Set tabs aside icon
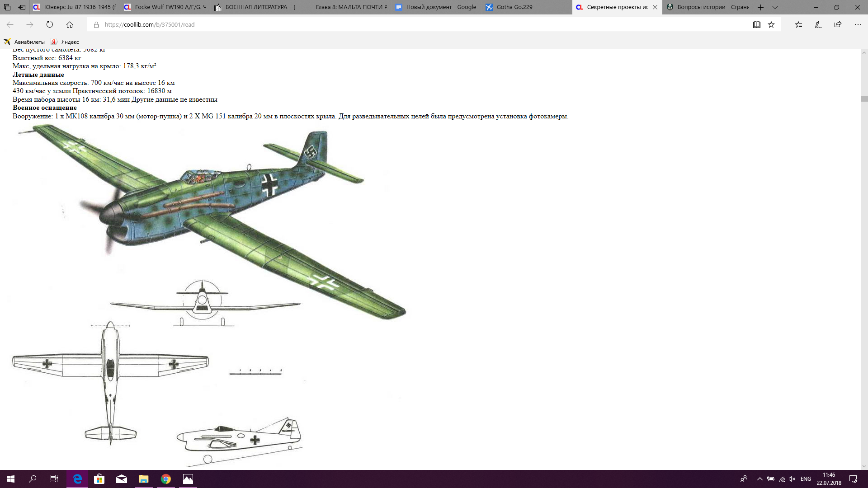Screen dimensions: 868x488 (x=22, y=7)
